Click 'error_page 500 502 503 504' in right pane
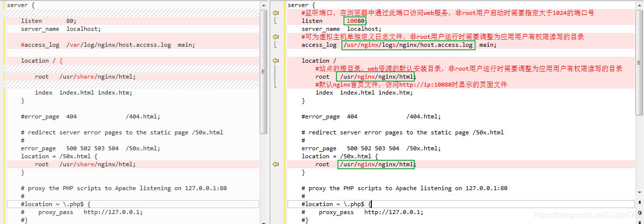The width and height of the screenshot is (644, 224). click(x=371, y=148)
